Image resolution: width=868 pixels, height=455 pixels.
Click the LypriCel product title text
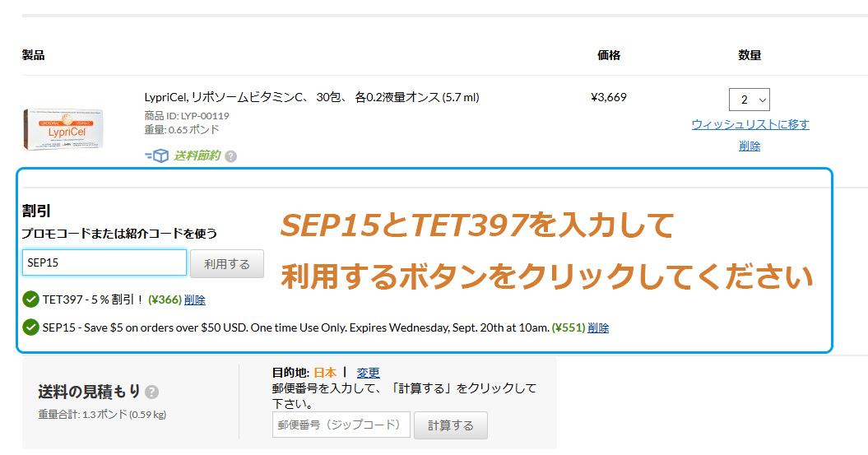[x=311, y=97]
